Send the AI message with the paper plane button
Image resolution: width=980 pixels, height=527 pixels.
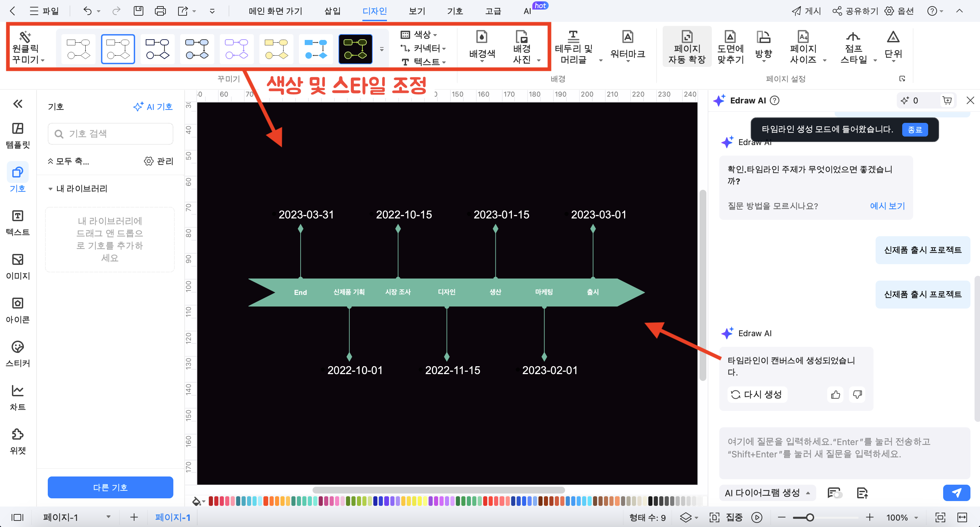point(956,493)
